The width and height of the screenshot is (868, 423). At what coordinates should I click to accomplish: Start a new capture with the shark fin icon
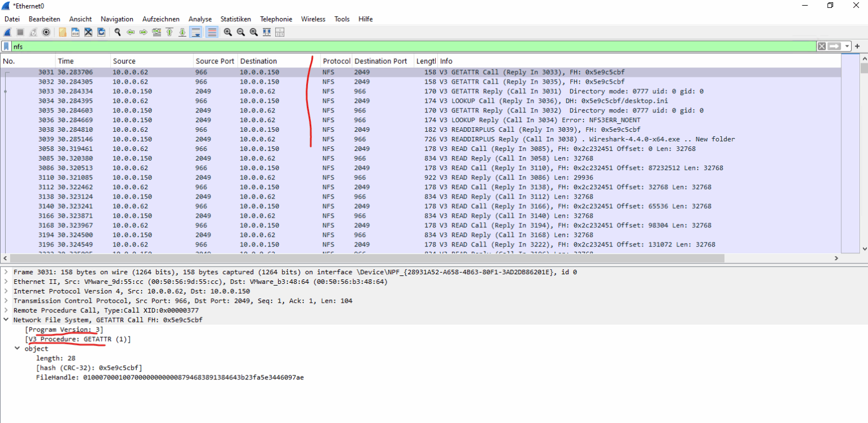tap(7, 32)
